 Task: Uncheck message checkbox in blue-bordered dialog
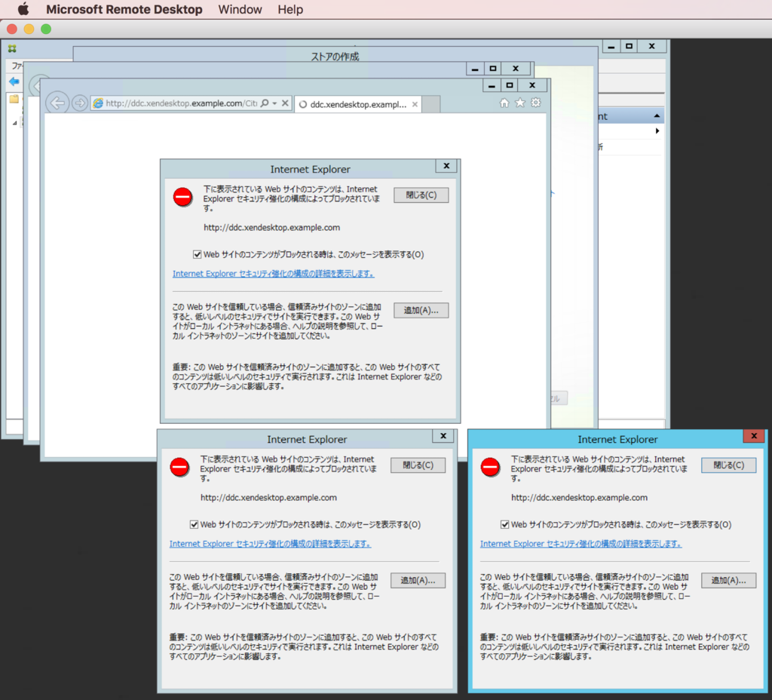click(x=504, y=525)
